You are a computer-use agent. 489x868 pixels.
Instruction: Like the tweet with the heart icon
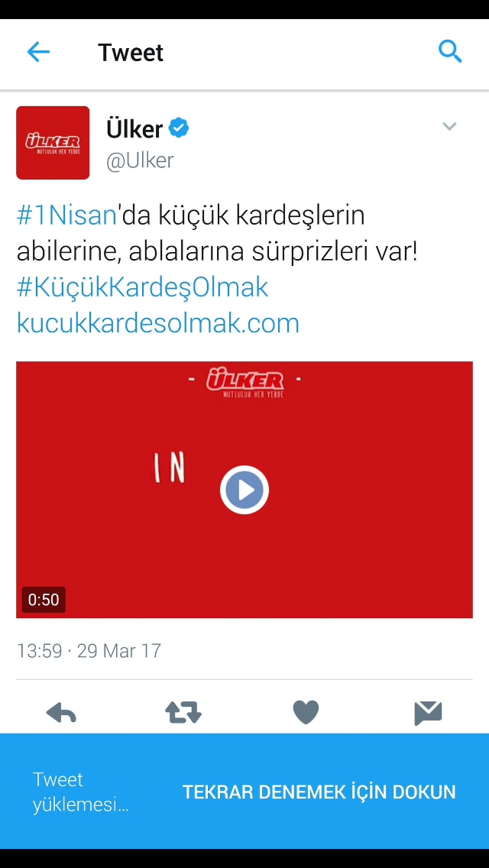pyautogui.click(x=306, y=712)
